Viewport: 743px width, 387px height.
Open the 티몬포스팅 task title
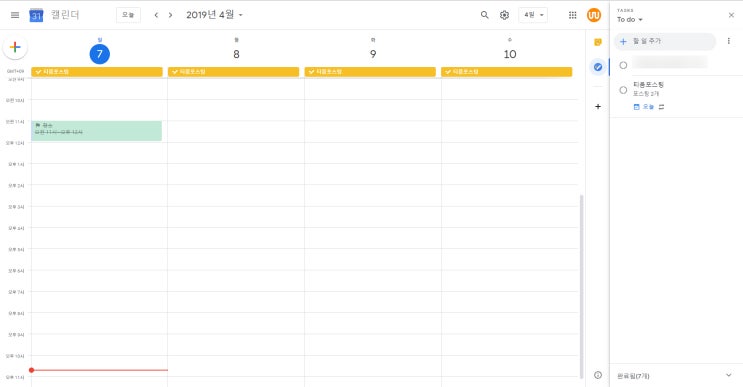648,85
